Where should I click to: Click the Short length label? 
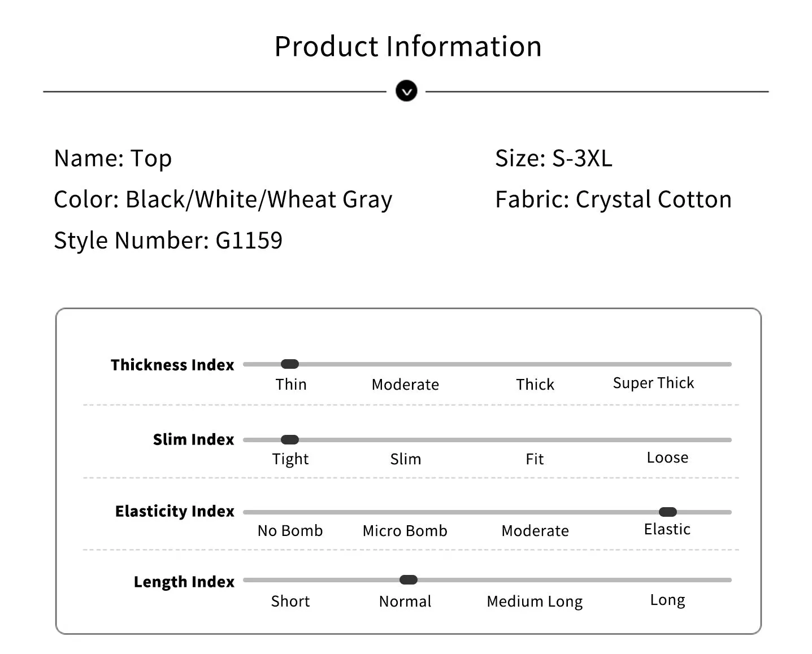[290, 601]
